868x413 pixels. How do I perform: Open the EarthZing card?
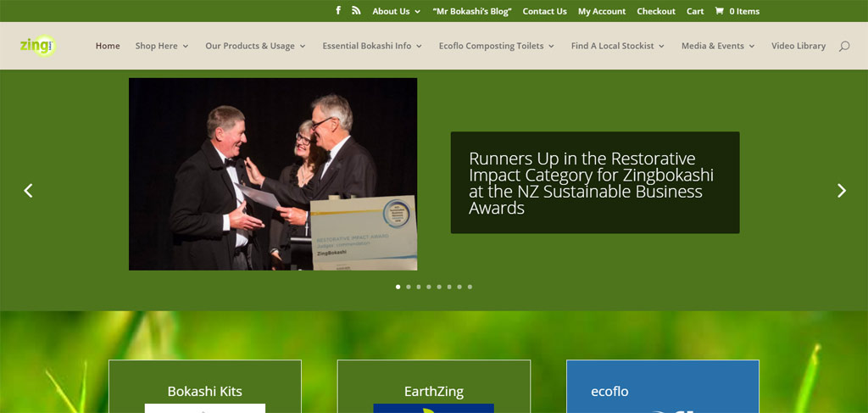tap(433, 387)
